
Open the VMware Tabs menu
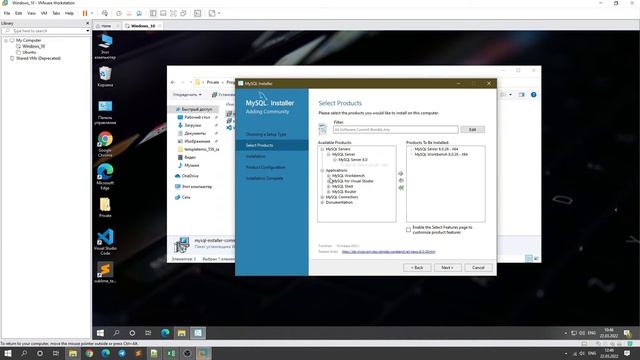click(56, 13)
